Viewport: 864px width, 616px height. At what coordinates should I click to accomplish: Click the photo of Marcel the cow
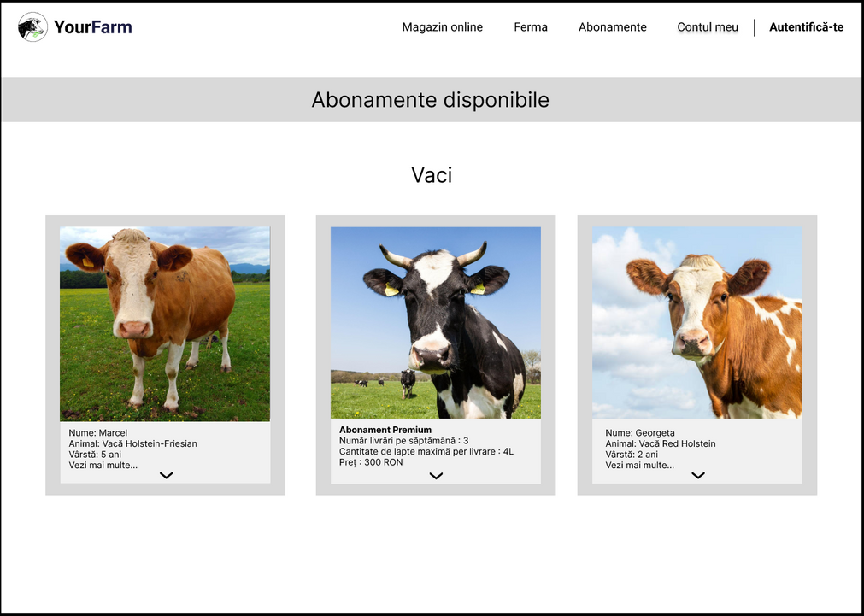[165, 324]
